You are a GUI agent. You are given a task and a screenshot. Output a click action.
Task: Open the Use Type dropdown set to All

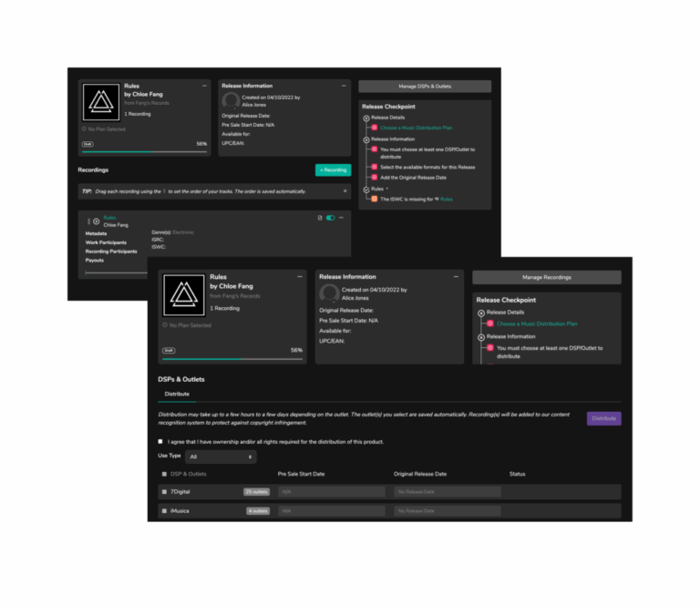point(221,457)
